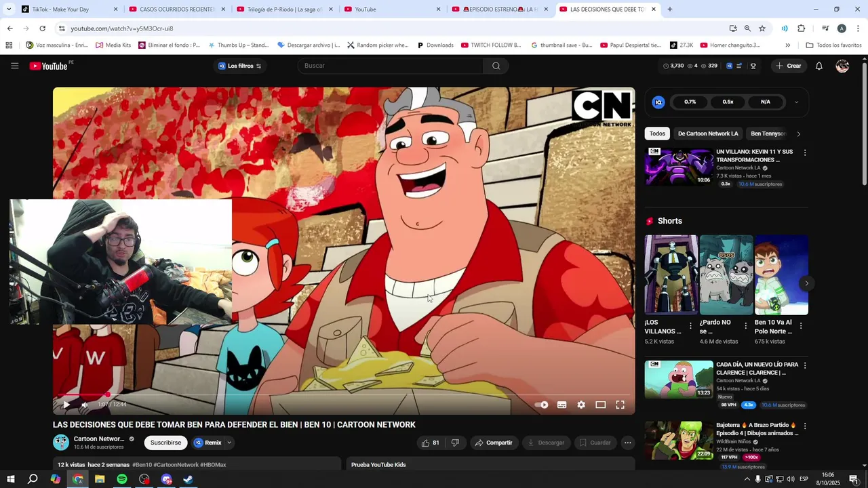The image size is (868, 488).
Task: Show hidden system tray icons
Action: click(747, 479)
